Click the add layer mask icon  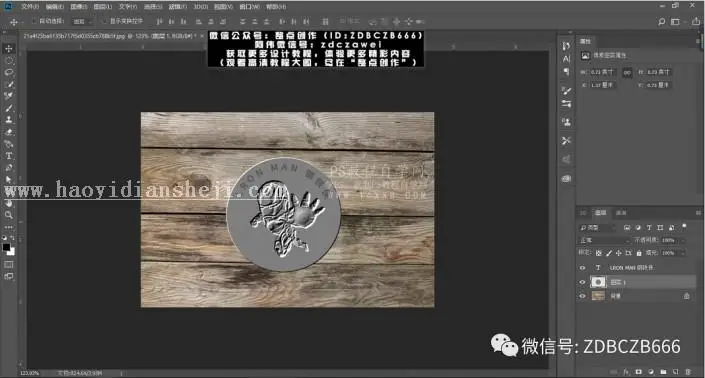[638, 372]
